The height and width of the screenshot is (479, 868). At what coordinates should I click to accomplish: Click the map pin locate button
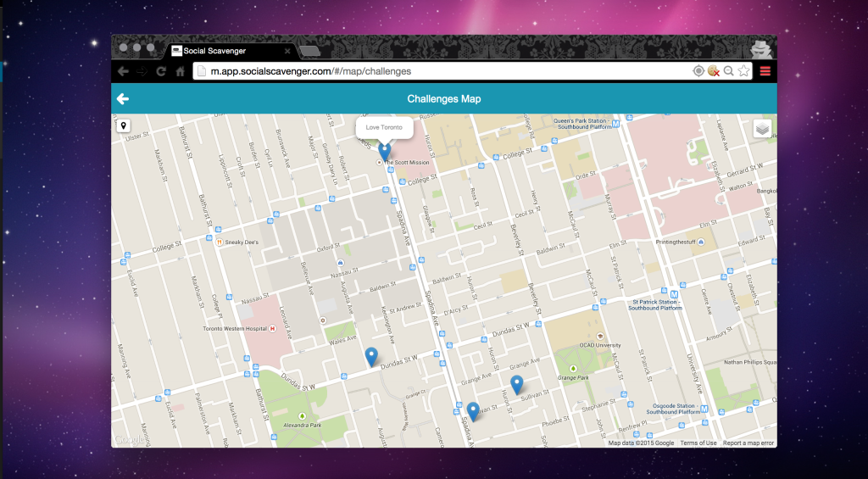[124, 125]
